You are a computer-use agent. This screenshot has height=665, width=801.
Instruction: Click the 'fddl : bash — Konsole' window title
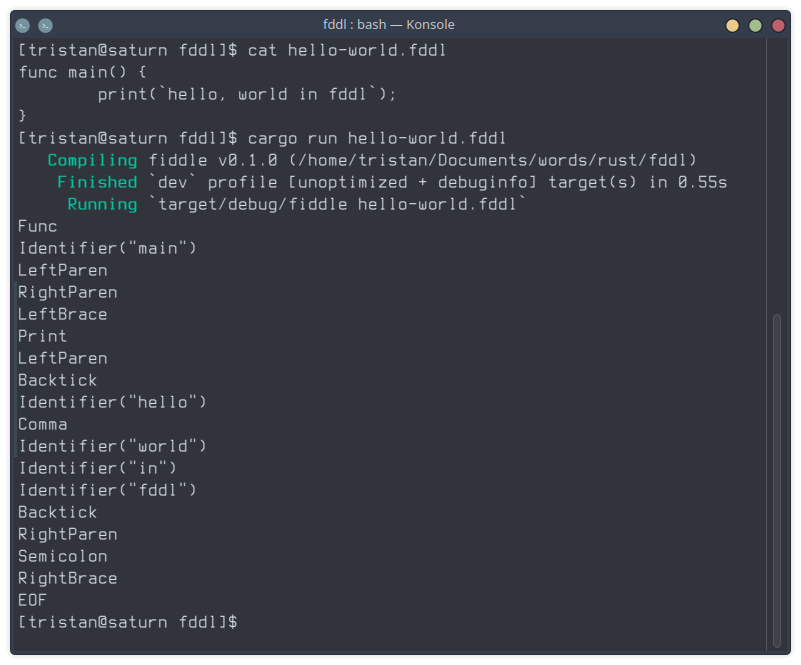click(389, 25)
